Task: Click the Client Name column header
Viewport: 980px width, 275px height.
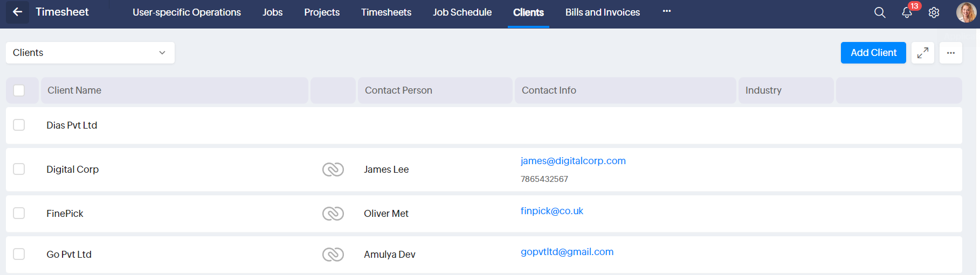Action: 74,90
